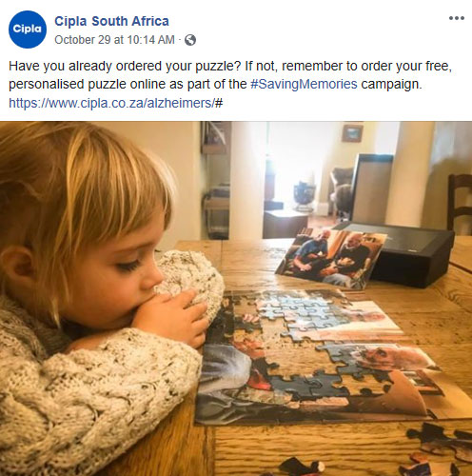472x476 pixels.
Task: Open the Cipla South Africa page name
Action: click(x=111, y=21)
